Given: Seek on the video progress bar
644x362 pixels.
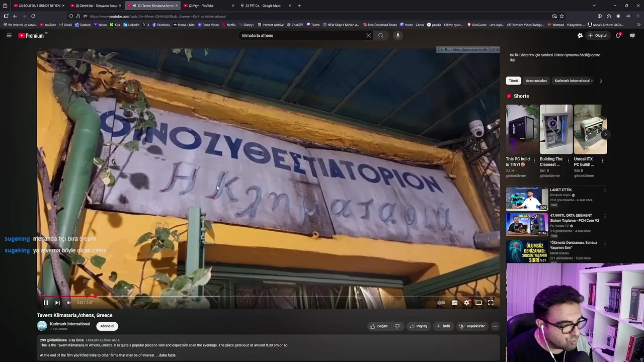Looking at the screenshot, I should (268, 296).
